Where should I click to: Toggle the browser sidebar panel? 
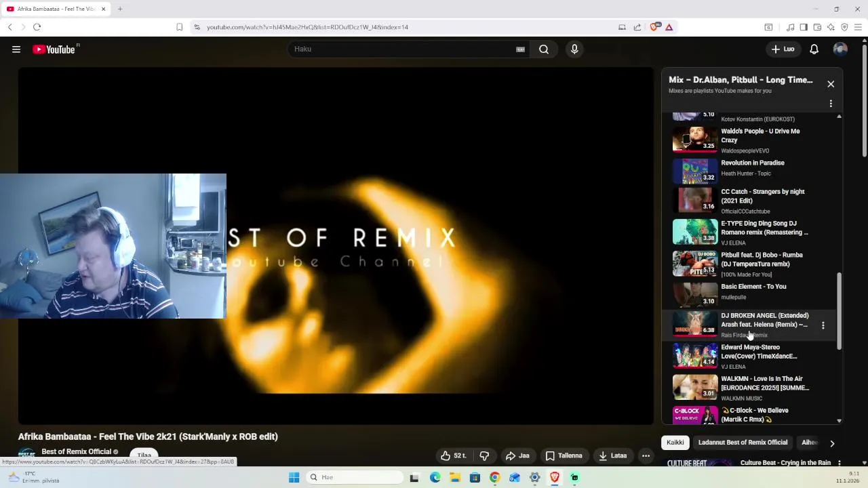tap(804, 27)
